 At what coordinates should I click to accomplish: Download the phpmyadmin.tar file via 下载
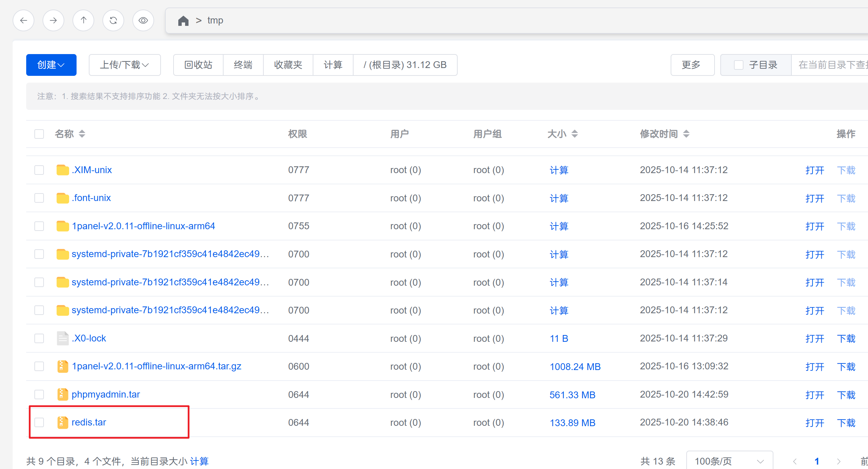point(846,395)
